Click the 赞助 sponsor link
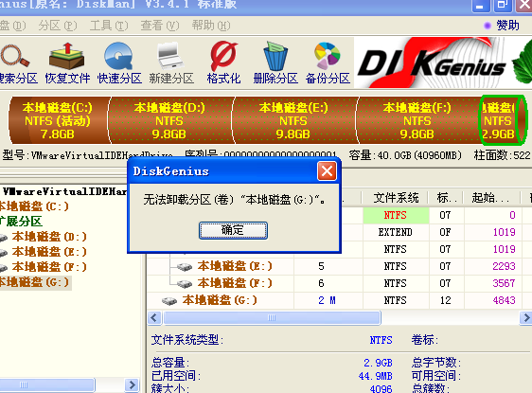This screenshot has height=393, width=532. tap(507, 26)
